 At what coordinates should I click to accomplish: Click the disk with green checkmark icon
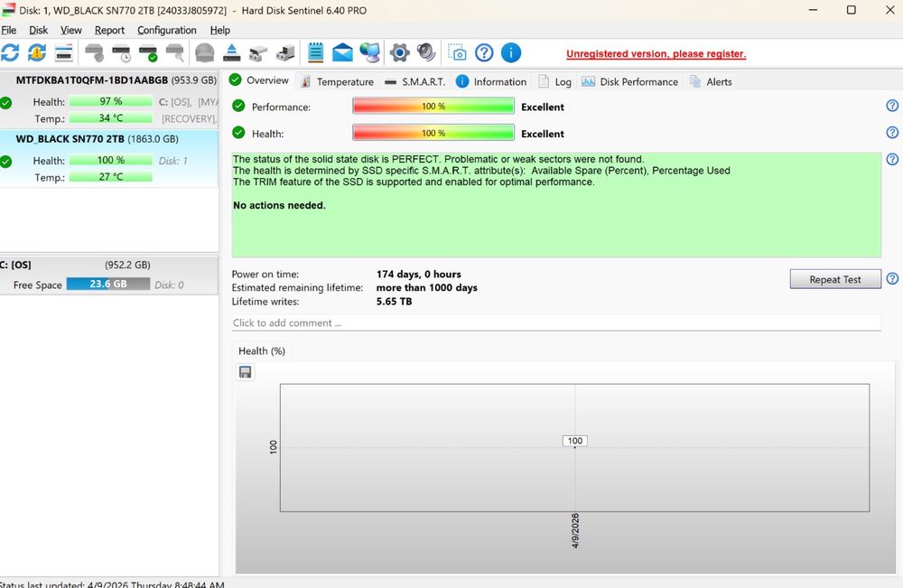(x=149, y=53)
